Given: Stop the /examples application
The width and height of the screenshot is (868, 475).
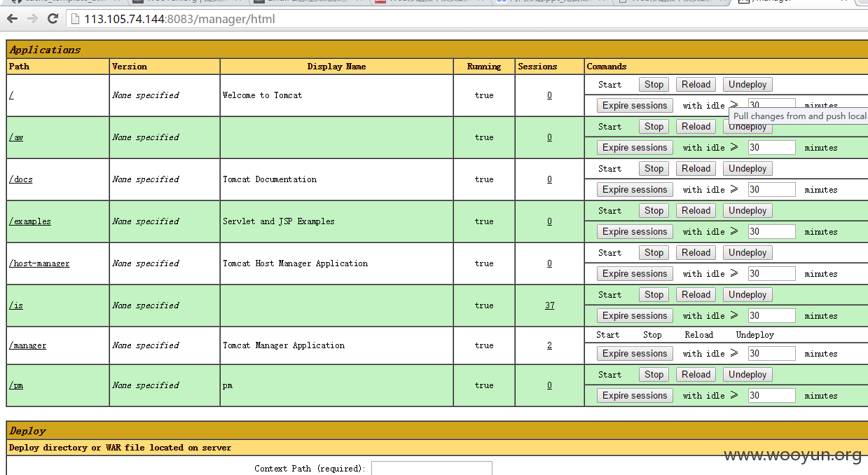Looking at the screenshot, I should pos(654,210).
